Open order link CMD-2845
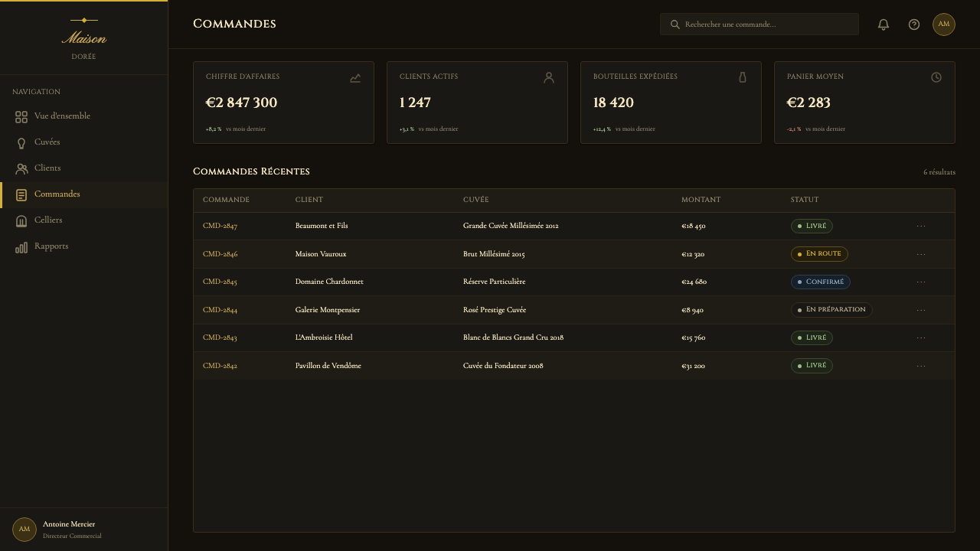The image size is (980, 551). [220, 282]
